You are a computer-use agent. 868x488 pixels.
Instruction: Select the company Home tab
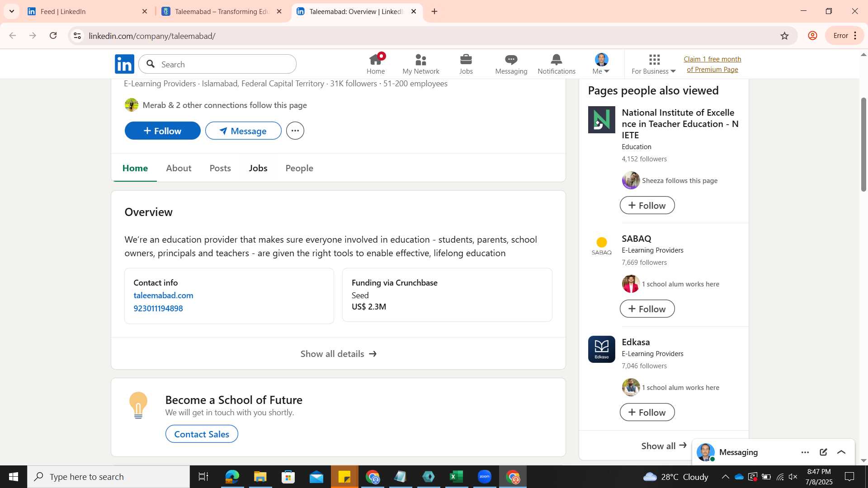(x=135, y=168)
